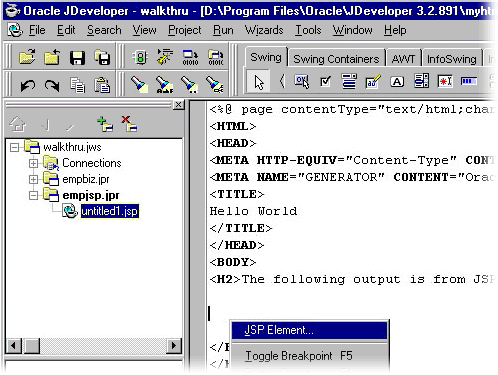
Task: Click the Debug bug icon
Action: click(x=165, y=57)
